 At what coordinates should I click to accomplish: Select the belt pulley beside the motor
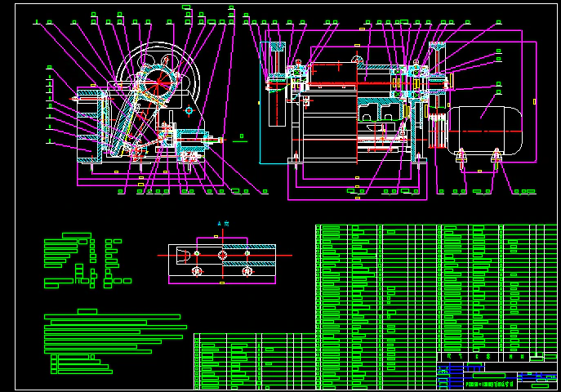pyautogui.click(x=437, y=131)
